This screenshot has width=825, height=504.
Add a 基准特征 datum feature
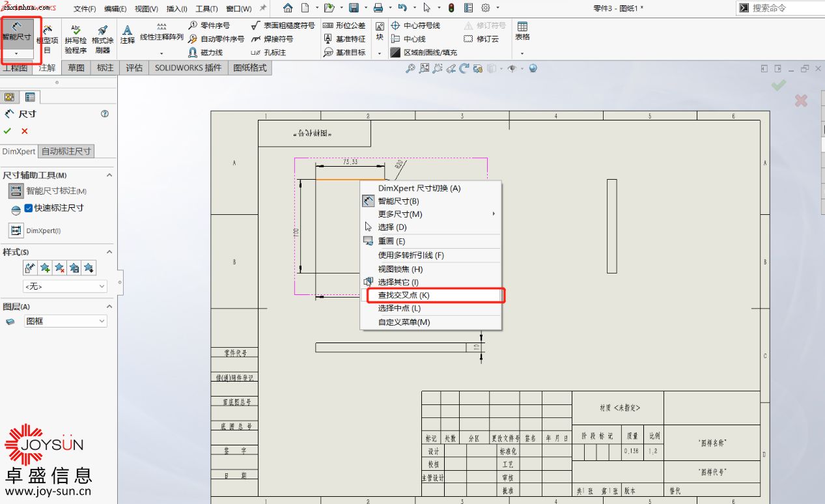344,39
